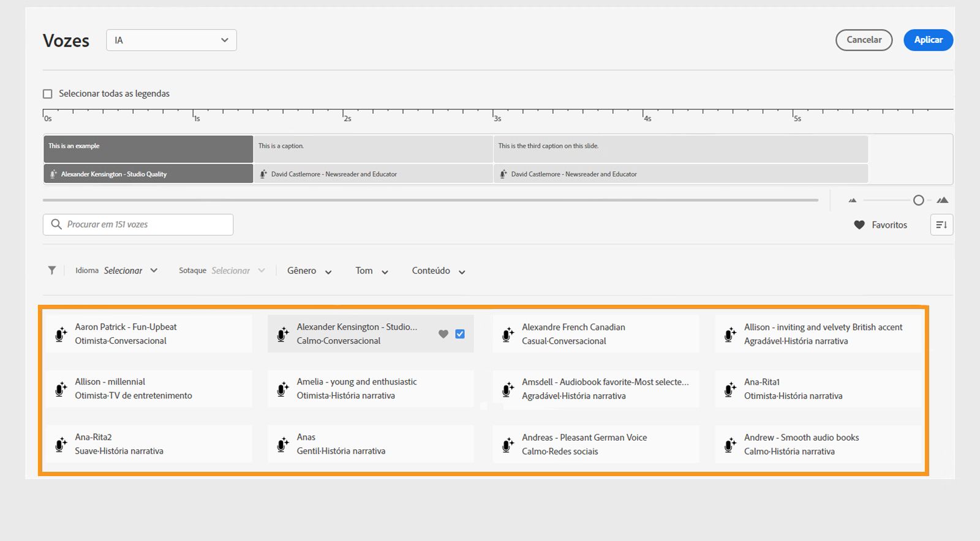Click the Aaron Patrick voice icon
This screenshot has width=980, height=541.
click(61, 334)
